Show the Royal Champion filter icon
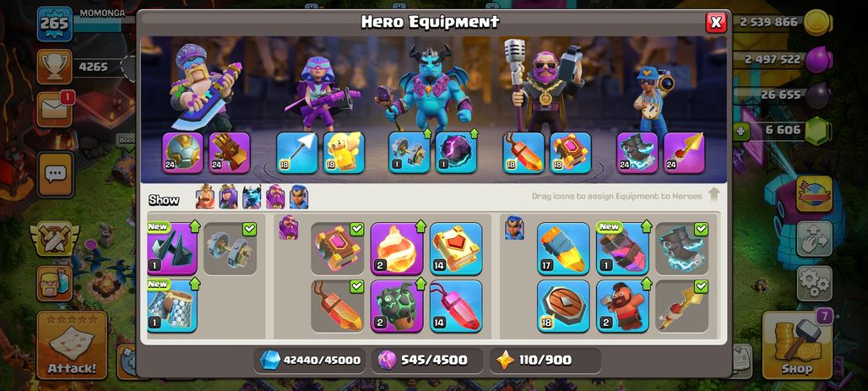This screenshot has height=391, width=868. pos(299,197)
